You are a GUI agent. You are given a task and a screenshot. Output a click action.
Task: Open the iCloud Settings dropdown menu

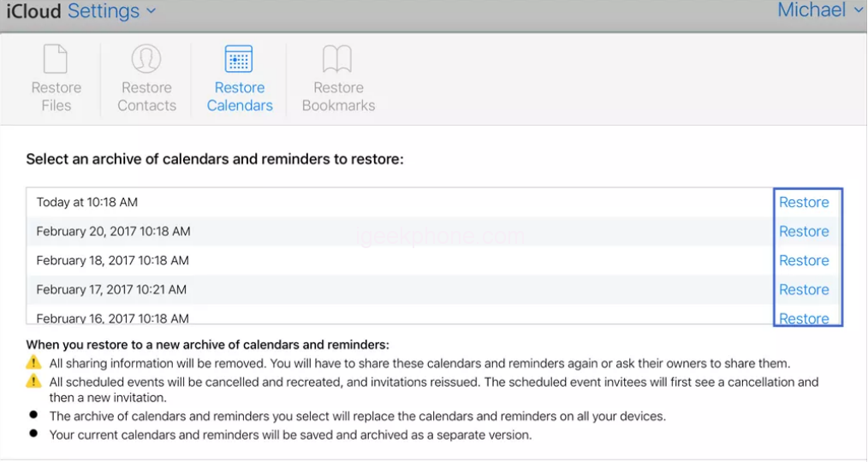tap(112, 11)
